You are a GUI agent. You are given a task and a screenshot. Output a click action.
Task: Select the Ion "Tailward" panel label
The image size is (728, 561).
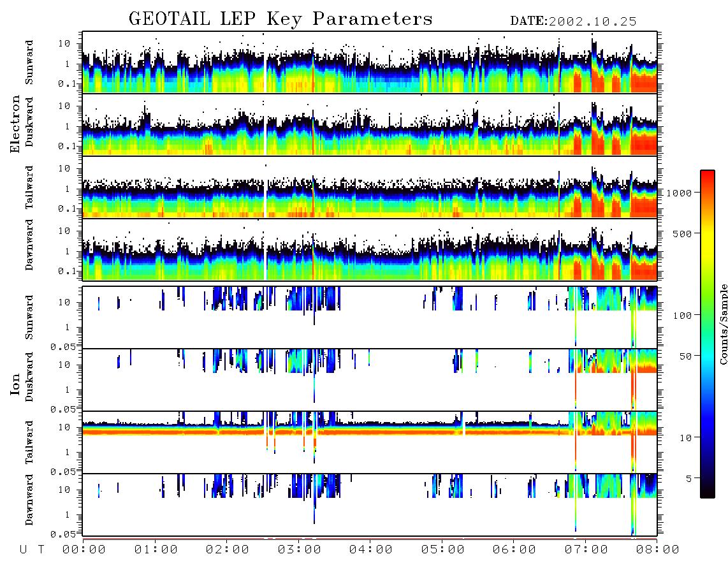click(29, 442)
